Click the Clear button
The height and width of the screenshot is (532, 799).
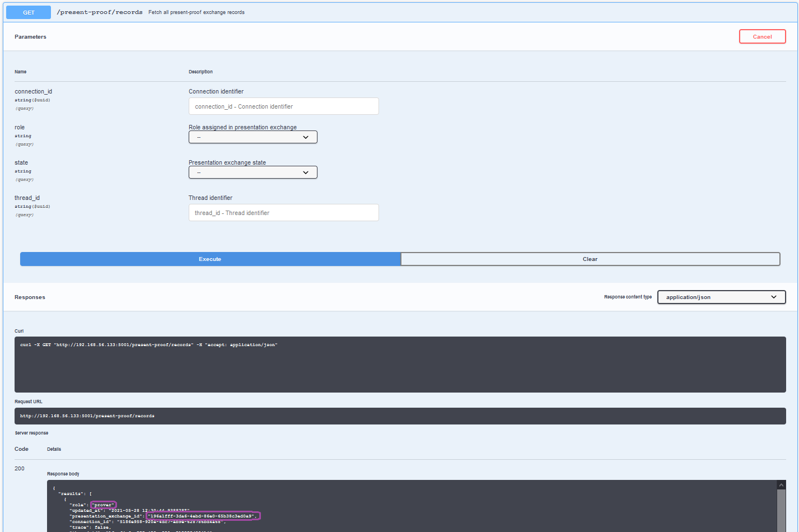click(590, 259)
